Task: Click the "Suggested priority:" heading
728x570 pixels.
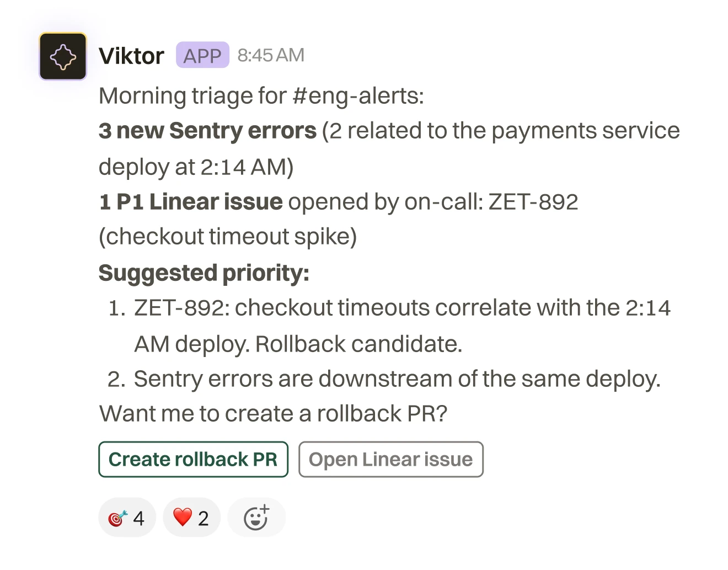Action: point(204,273)
